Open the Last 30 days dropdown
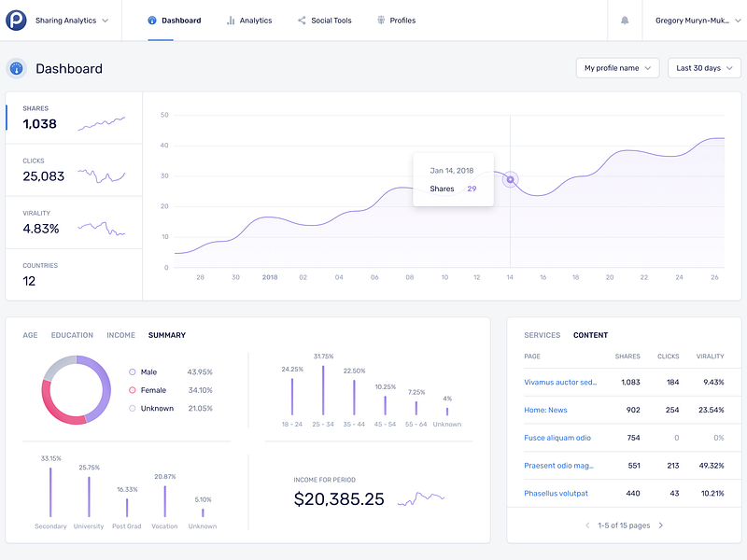Image resolution: width=747 pixels, height=560 pixels. [x=703, y=67]
